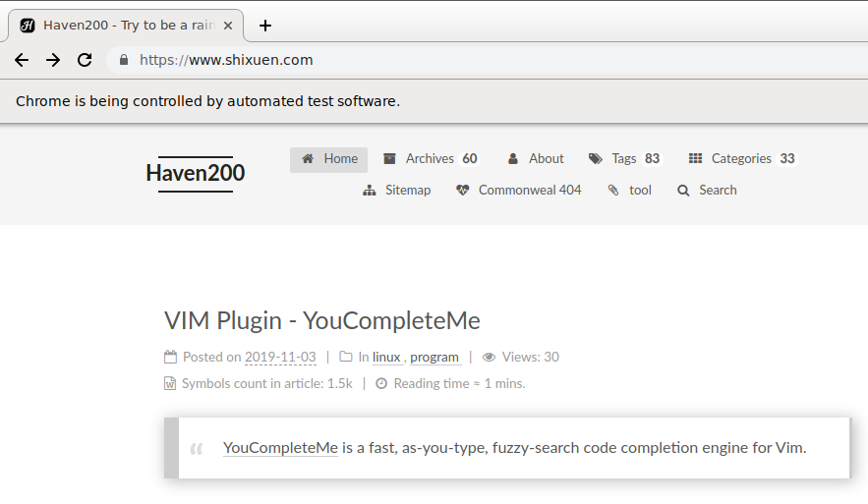Open the Home menu item
The image size is (868, 504).
(x=329, y=159)
